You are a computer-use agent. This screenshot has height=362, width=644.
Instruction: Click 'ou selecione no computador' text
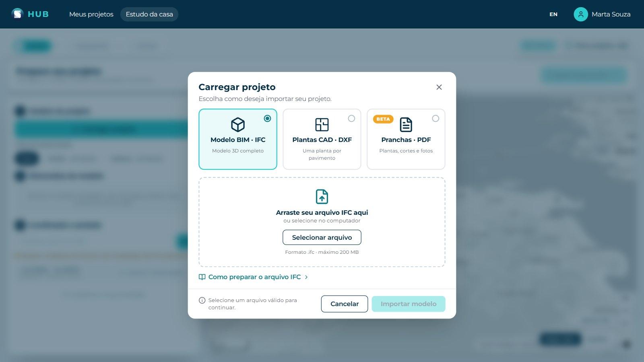pyautogui.click(x=322, y=221)
